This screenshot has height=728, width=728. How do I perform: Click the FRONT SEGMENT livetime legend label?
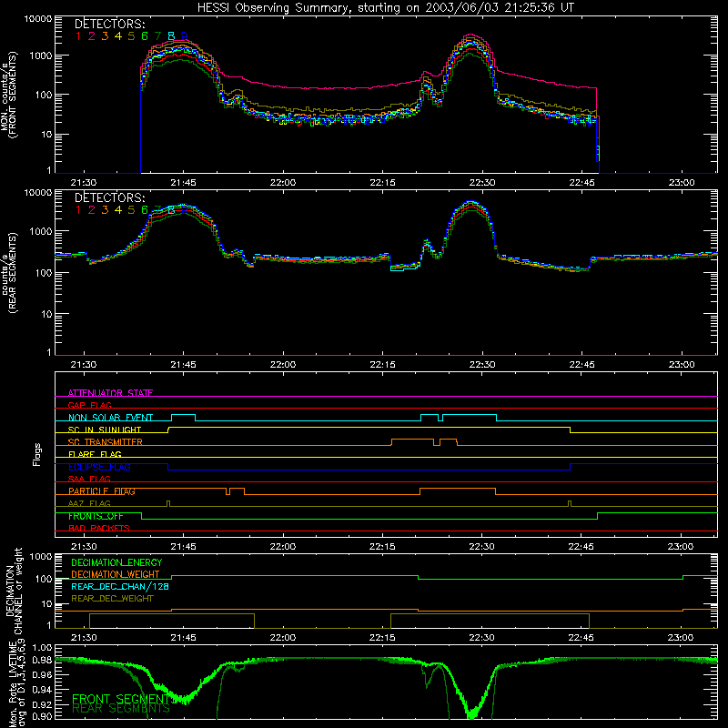click(x=120, y=699)
